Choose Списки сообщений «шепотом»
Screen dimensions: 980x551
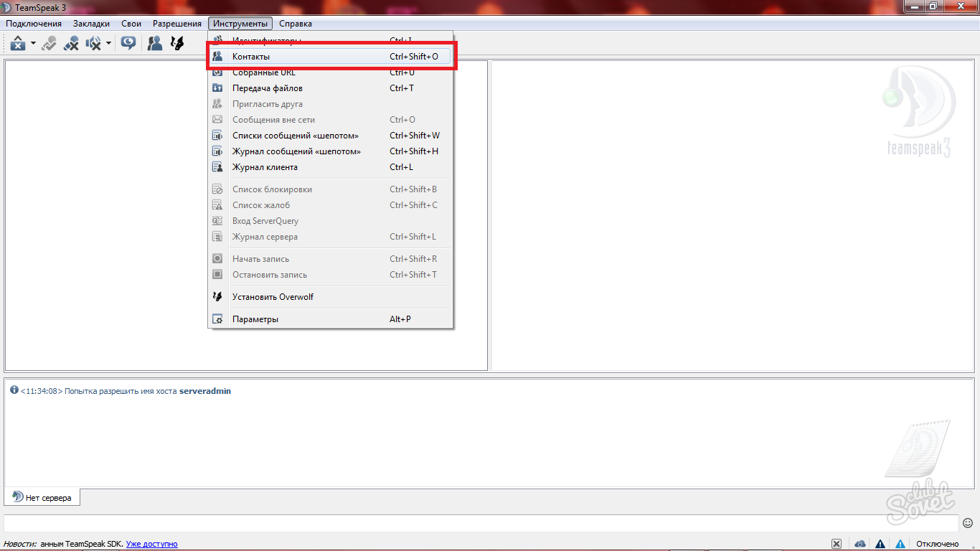pyautogui.click(x=331, y=136)
